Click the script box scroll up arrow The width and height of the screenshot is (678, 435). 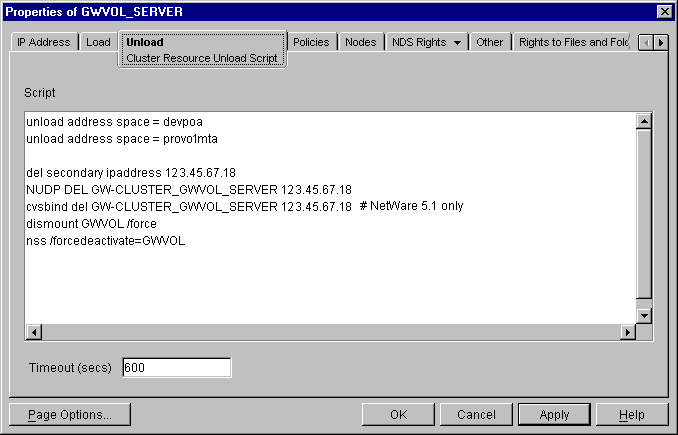tap(644, 121)
